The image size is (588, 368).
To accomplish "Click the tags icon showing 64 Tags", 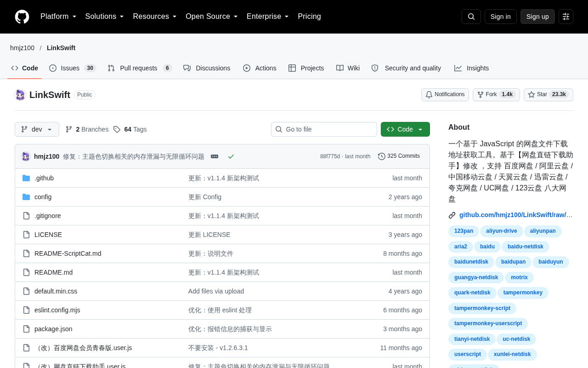I will [117, 129].
